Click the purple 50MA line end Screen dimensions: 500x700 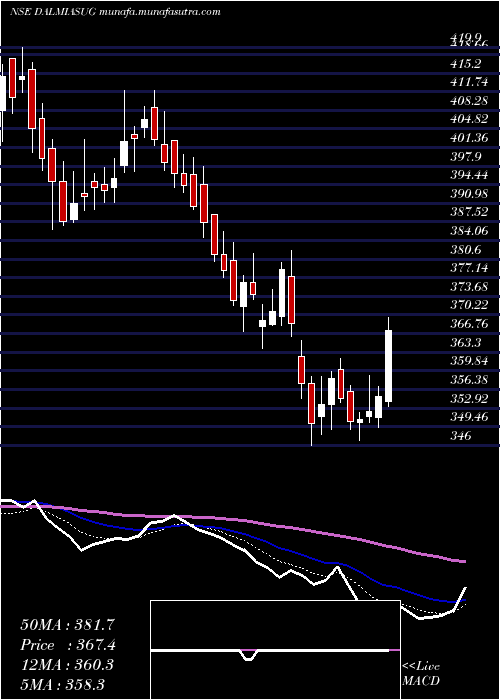point(463,561)
